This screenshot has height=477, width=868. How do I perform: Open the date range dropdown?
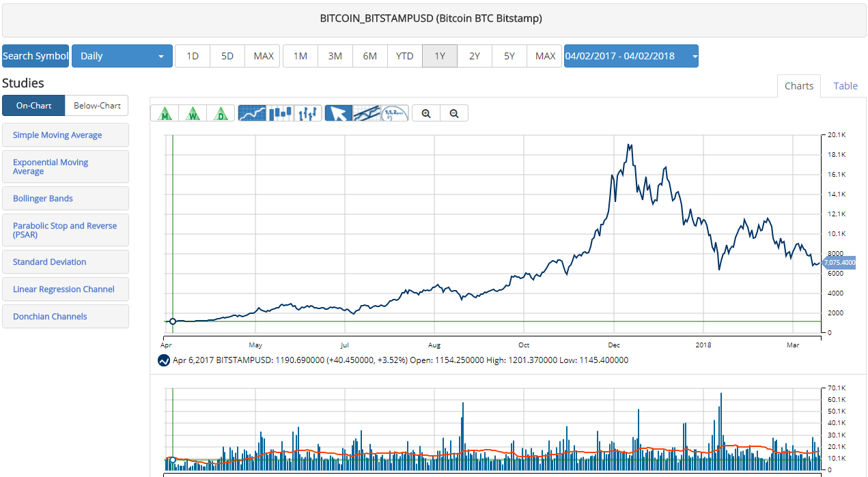(630, 56)
